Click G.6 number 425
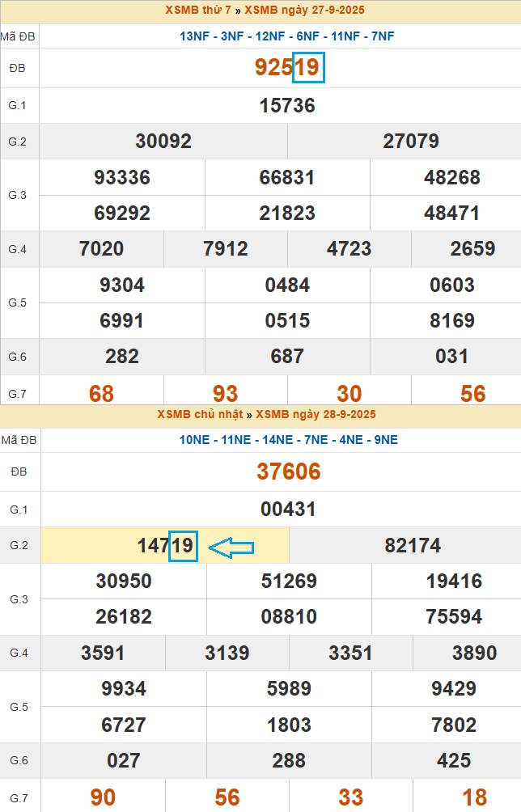 pos(454,761)
